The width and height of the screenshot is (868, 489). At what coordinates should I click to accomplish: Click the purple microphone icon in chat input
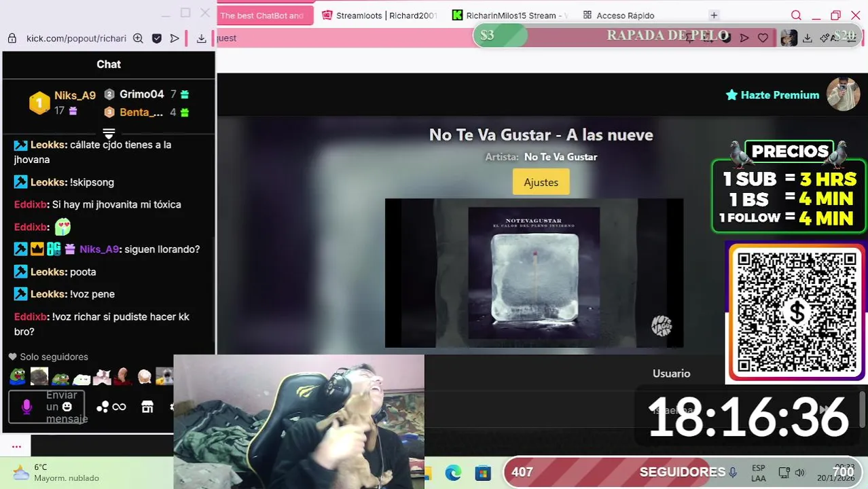tap(26, 407)
